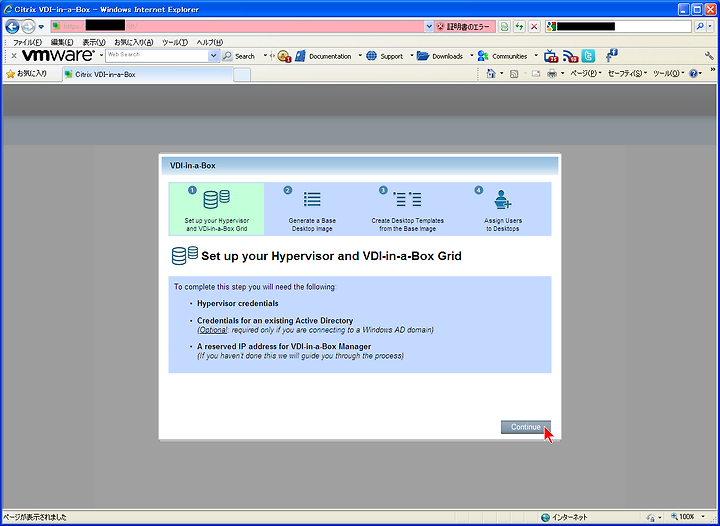The image size is (720, 526).
Task: Click the browser search box
Action: [x=618, y=27]
